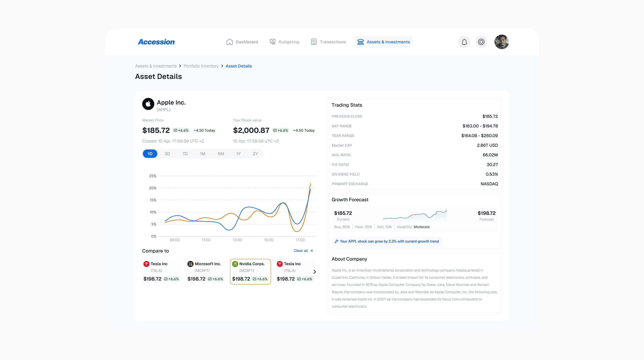Image resolution: width=644 pixels, height=360 pixels.
Task: Show next comparison stocks arrow
Action: point(314,272)
